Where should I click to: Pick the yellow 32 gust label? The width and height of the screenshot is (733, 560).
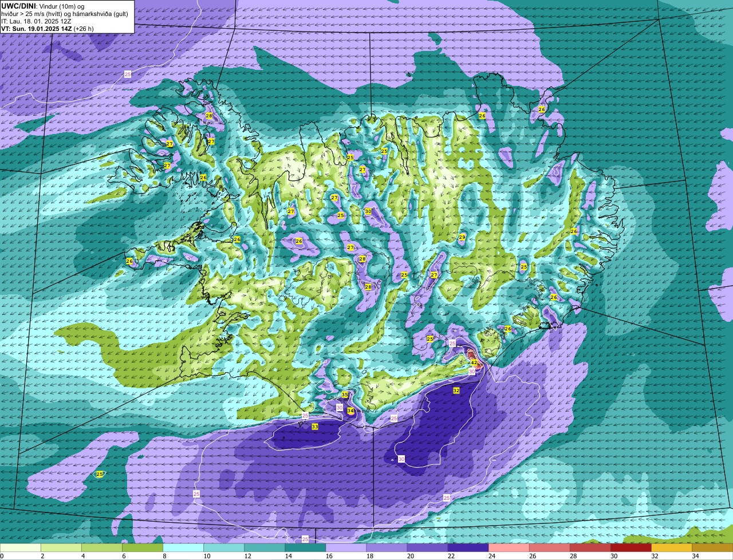pos(456,391)
